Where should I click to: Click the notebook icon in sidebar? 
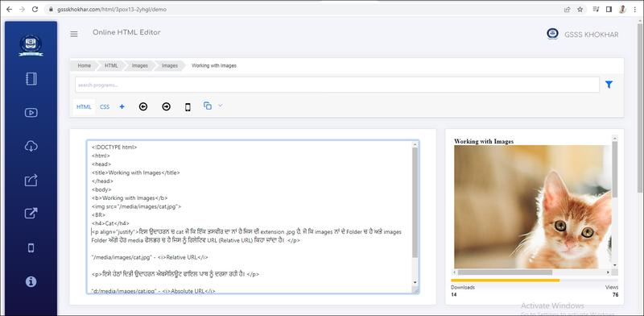click(x=31, y=78)
